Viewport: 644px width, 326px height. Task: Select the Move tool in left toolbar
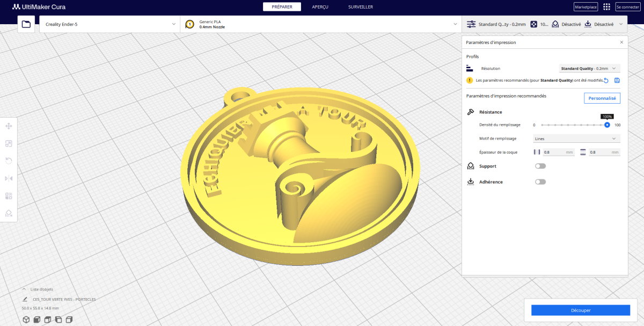(9, 126)
